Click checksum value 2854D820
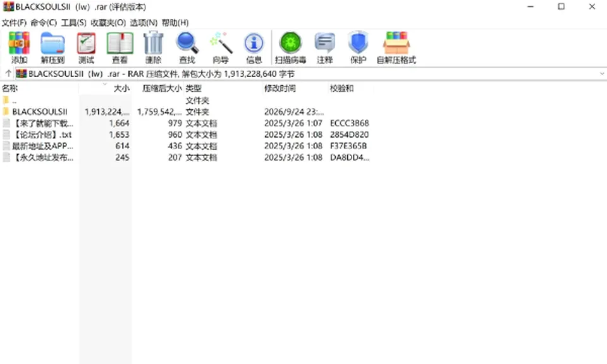The height and width of the screenshot is (364, 607). coord(350,135)
